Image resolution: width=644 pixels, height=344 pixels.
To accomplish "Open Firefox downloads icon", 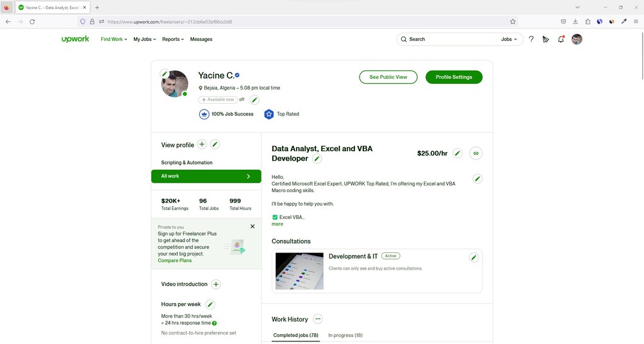I will coord(575,22).
